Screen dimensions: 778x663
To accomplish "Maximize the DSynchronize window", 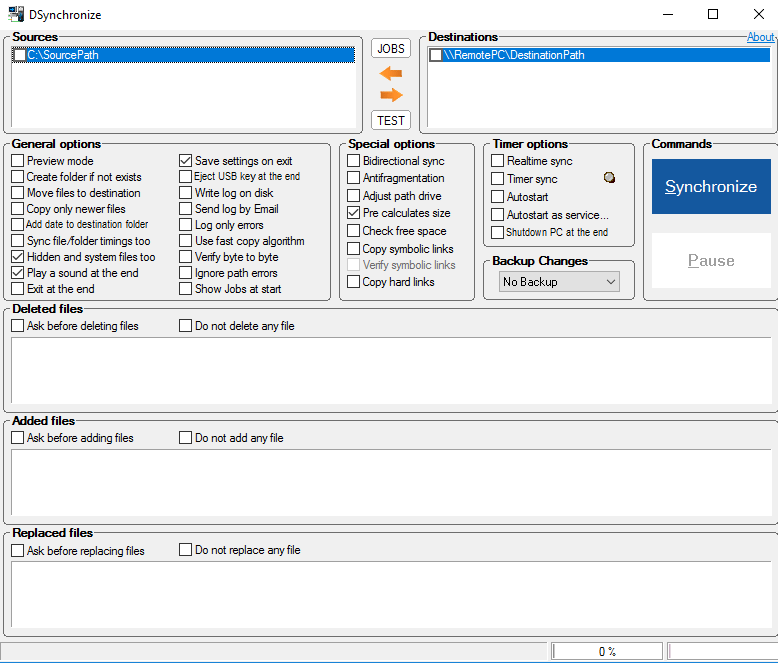I will tap(713, 14).
